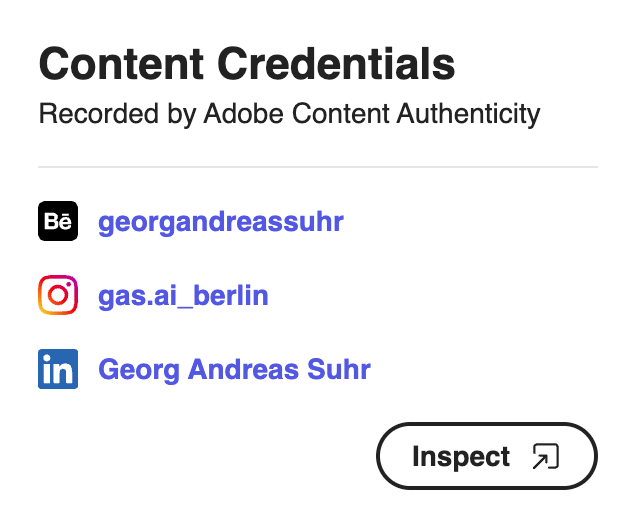Visit the LinkedIn profile via blue icon
The height and width of the screenshot is (532, 632).
(x=58, y=369)
